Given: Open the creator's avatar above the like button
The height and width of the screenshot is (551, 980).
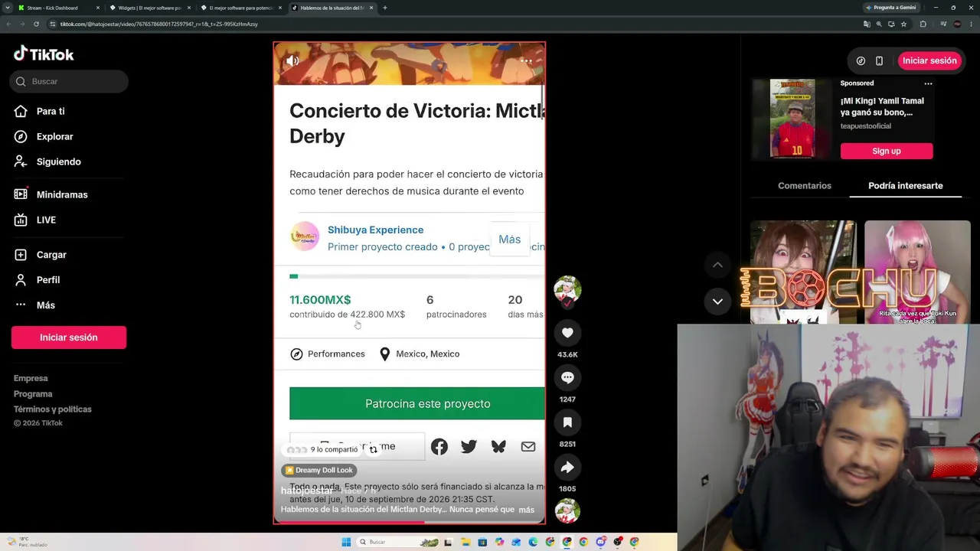Looking at the screenshot, I should coord(567,290).
